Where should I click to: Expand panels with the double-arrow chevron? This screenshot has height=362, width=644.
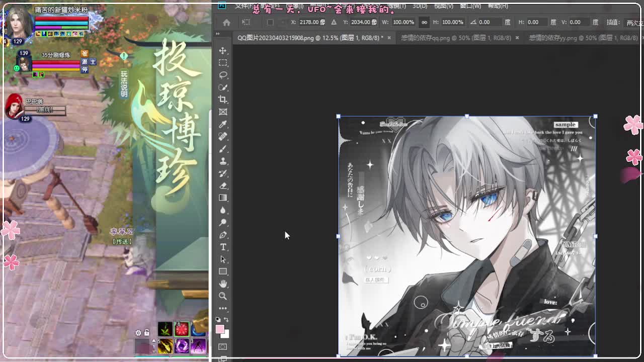[x=217, y=34]
